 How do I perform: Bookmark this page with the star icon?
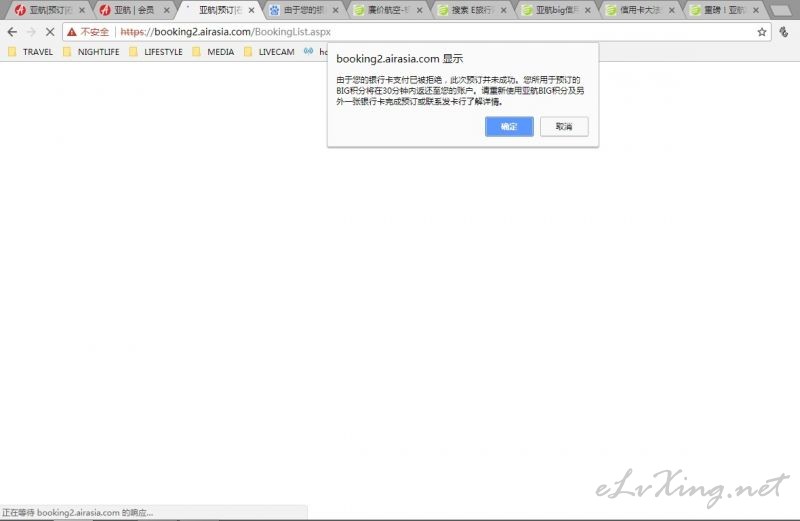(762, 32)
